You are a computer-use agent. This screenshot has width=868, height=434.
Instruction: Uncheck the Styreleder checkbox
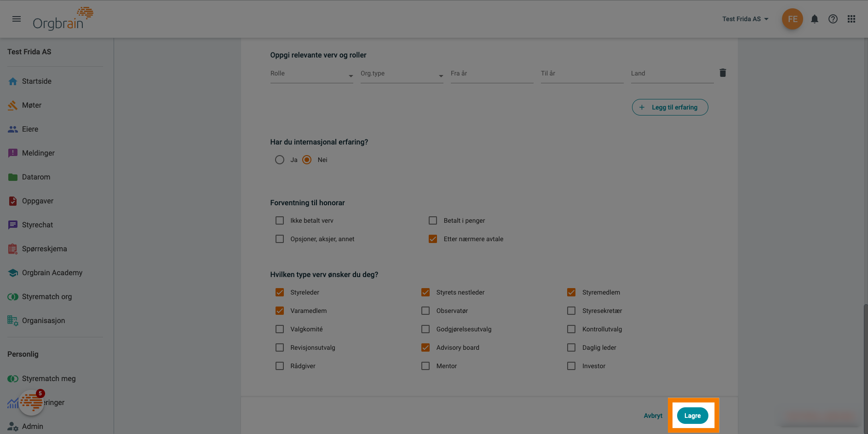280,292
